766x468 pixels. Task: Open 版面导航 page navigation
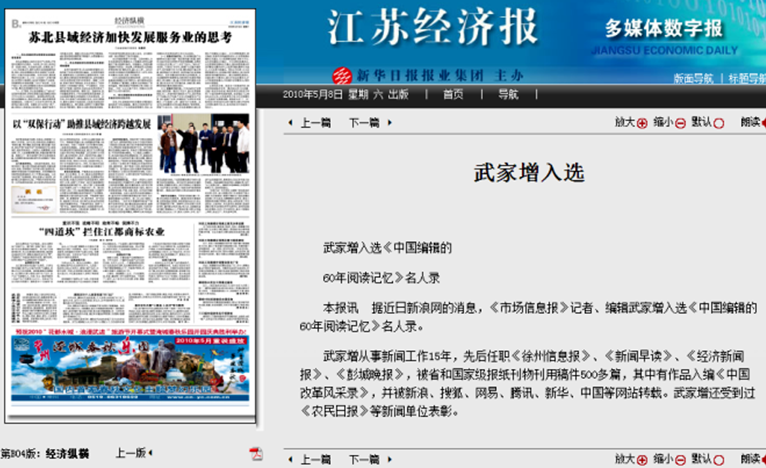pyautogui.click(x=693, y=78)
